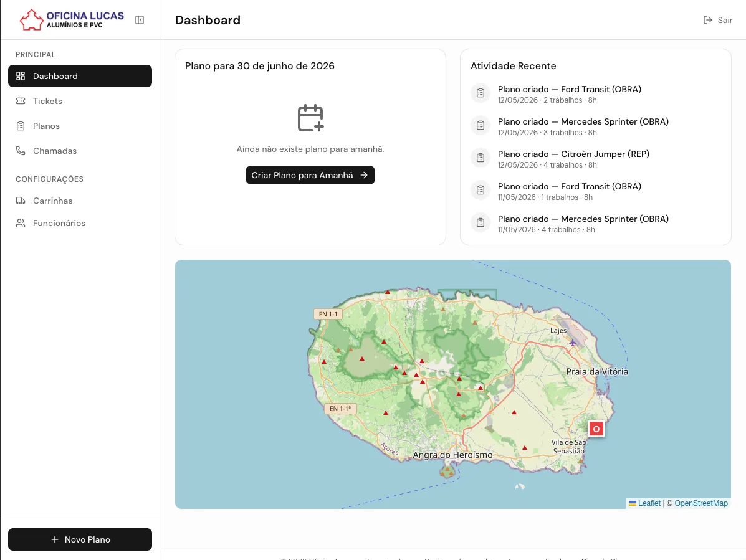746x560 pixels.
Task: Open the Dashboard menu item
Action: click(x=80, y=76)
